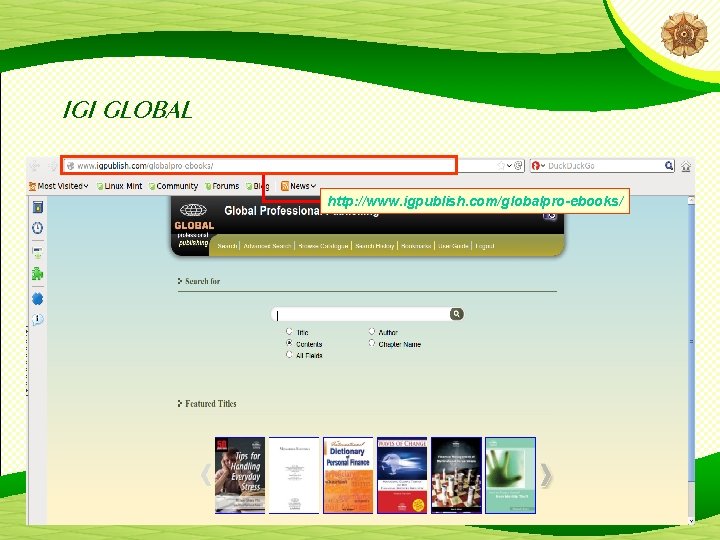The image size is (720, 540).
Task: Open Browse Catalogue in site navigation
Action: (323, 246)
